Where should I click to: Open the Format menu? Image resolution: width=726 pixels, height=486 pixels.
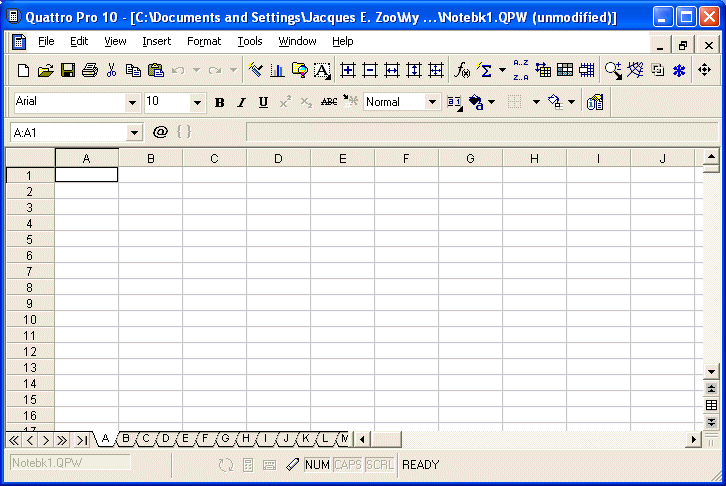pyautogui.click(x=204, y=41)
